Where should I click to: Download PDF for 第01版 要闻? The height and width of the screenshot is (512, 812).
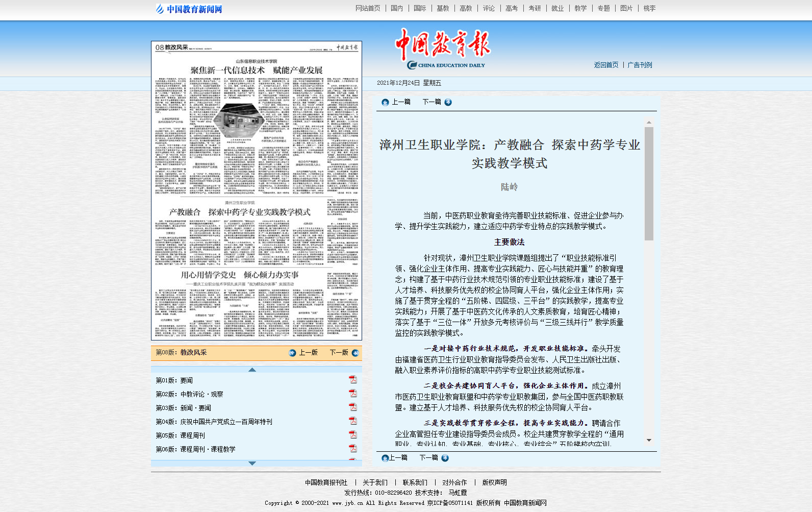[x=352, y=380]
